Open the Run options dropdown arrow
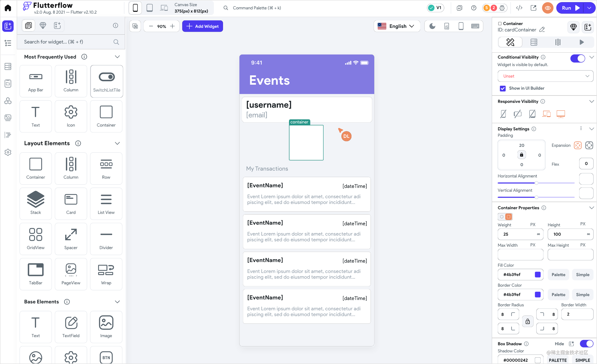The width and height of the screenshot is (597, 364). 590,8
